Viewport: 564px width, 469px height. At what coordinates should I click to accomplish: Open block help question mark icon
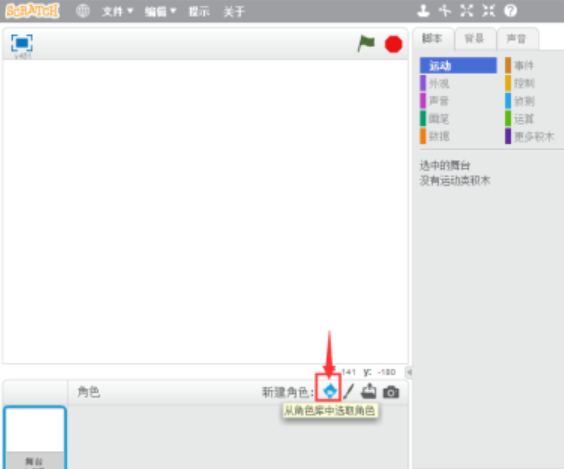[x=510, y=11]
